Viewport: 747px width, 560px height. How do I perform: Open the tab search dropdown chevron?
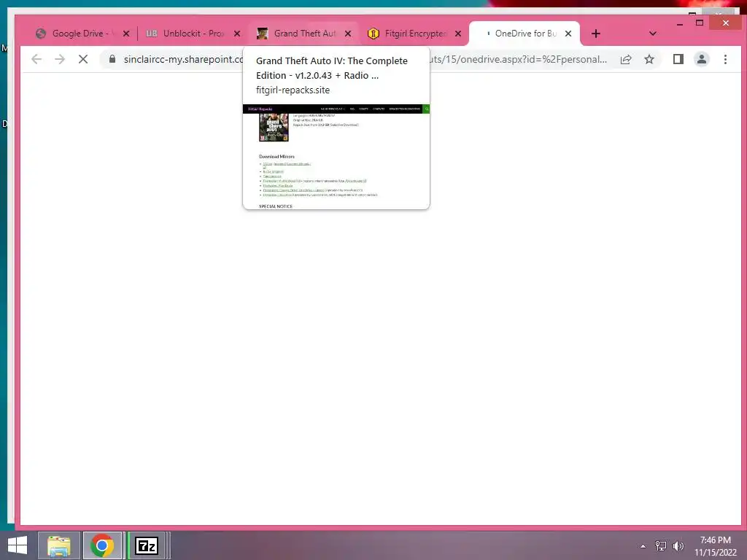coord(653,34)
